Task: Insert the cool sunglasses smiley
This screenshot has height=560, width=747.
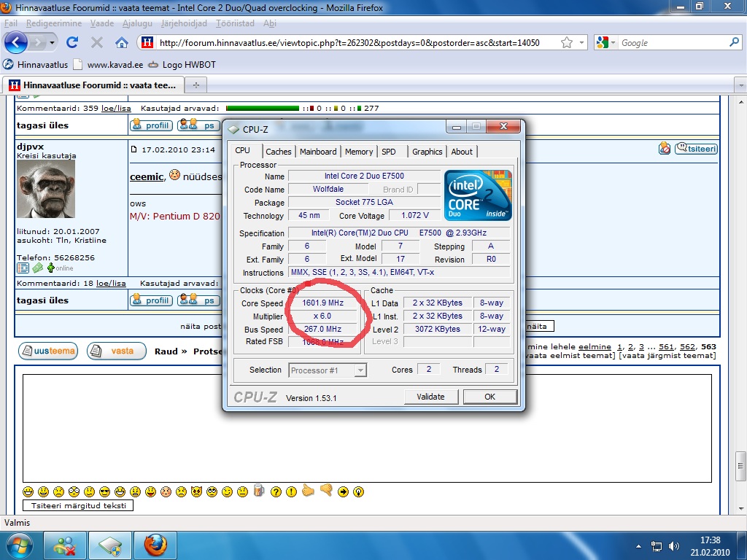Action: pyautogui.click(x=105, y=492)
